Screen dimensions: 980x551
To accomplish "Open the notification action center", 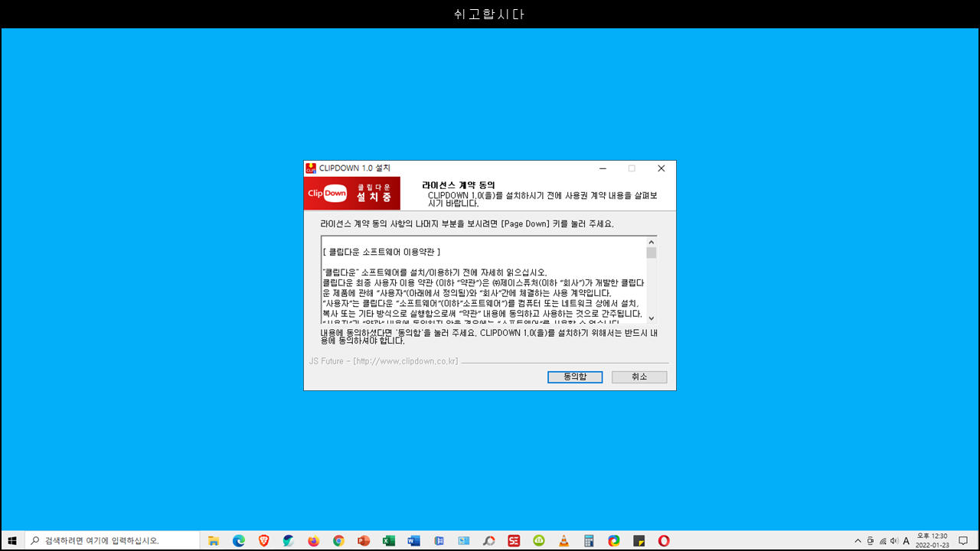I will pyautogui.click(x=963, y=540).
